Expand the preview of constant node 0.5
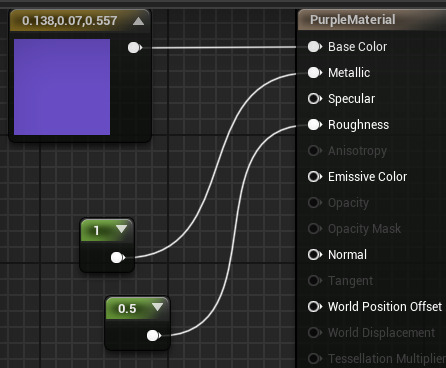This screenshot has height=368, width=446. 157,307
